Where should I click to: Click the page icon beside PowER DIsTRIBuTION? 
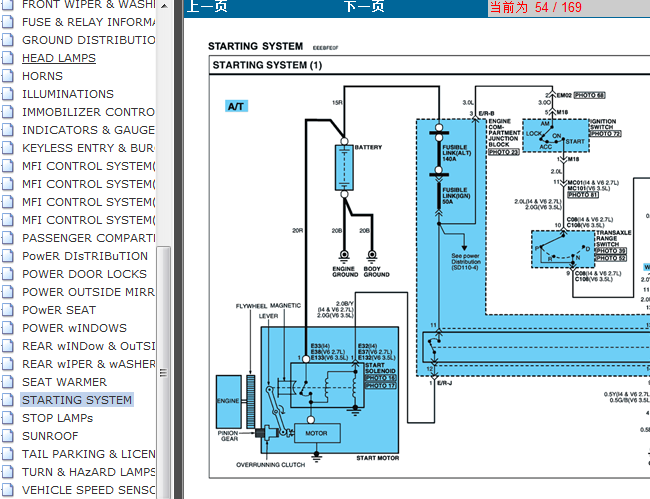pos(7,256)
